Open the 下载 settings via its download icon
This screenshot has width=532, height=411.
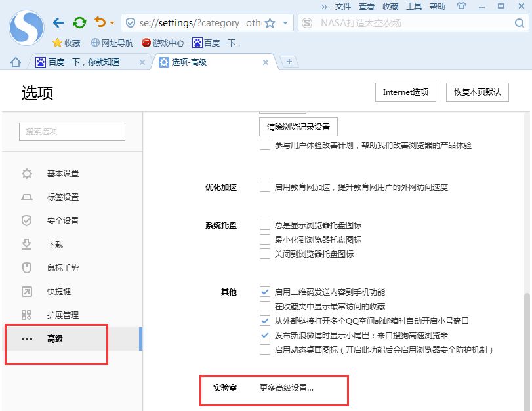click(x=26, y=244)
